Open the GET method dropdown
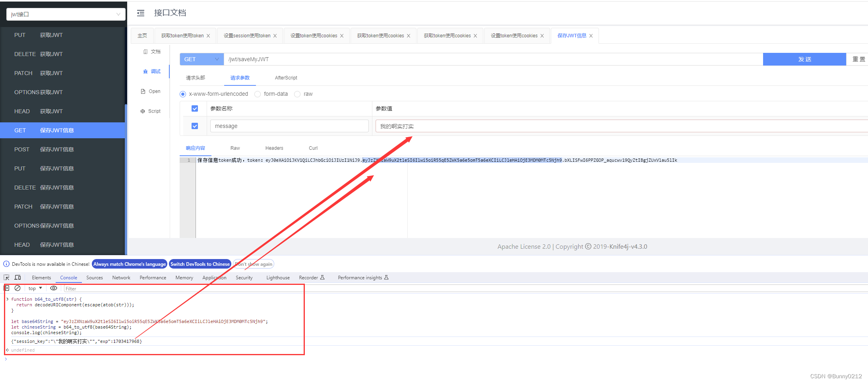Viewport: 868px width, 383px height. tap(202, 59)
